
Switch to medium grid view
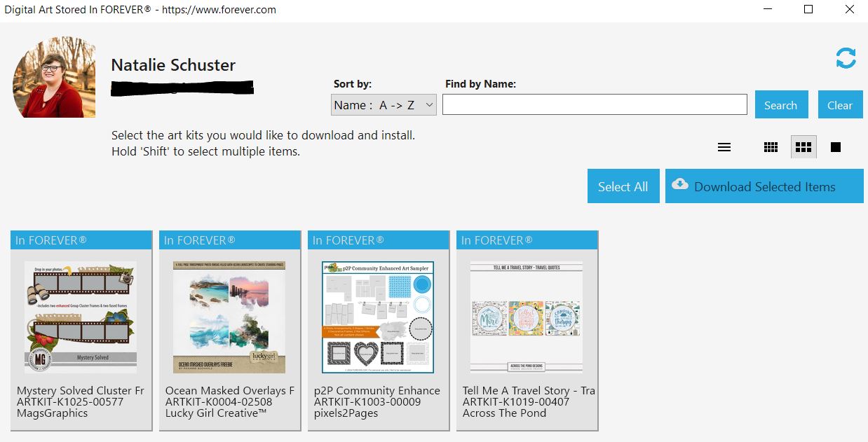(803, 147)
